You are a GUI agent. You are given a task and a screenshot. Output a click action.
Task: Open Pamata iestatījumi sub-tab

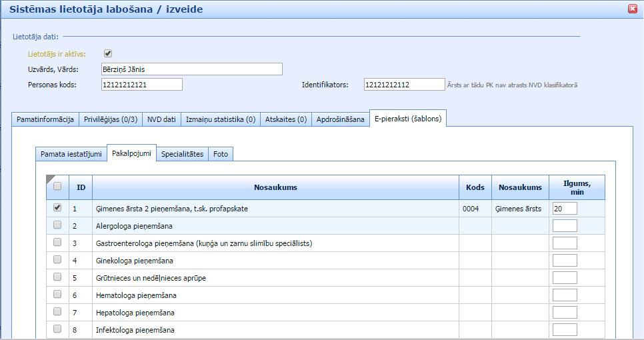[x=71, y=154]
